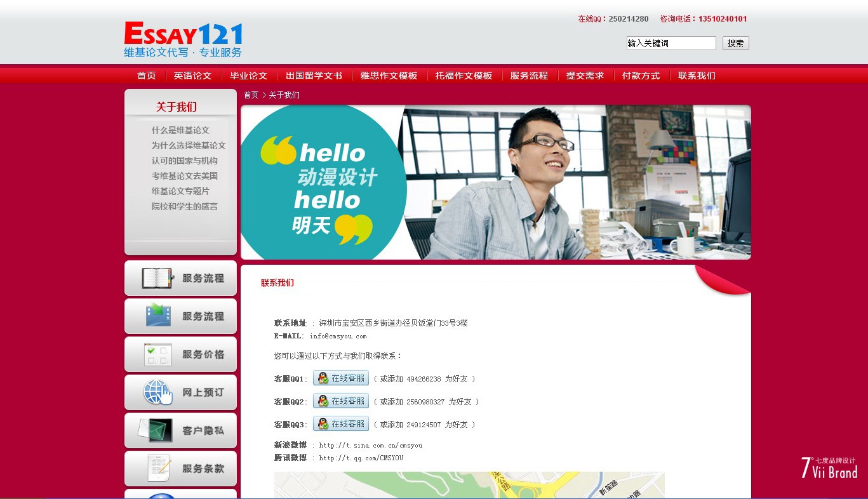This screenshot has height=499, width=868.
Task: Click the 首页 breadcrumb link
Action: pyautogui.click(x=251, y=95)
